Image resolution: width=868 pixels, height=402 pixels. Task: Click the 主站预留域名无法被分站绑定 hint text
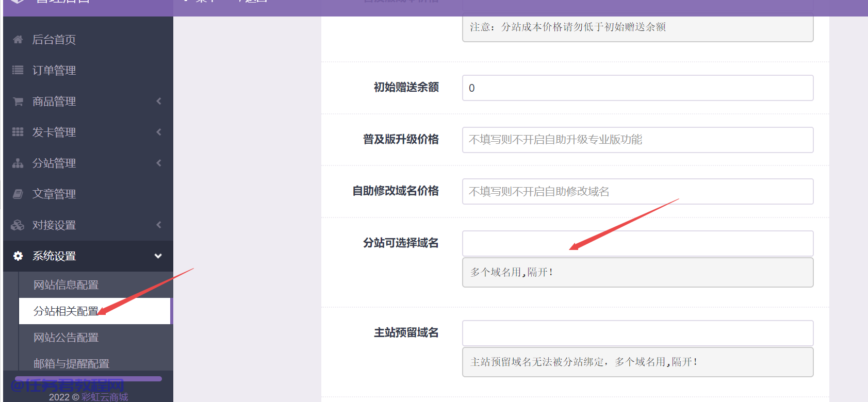coord(584,362)
